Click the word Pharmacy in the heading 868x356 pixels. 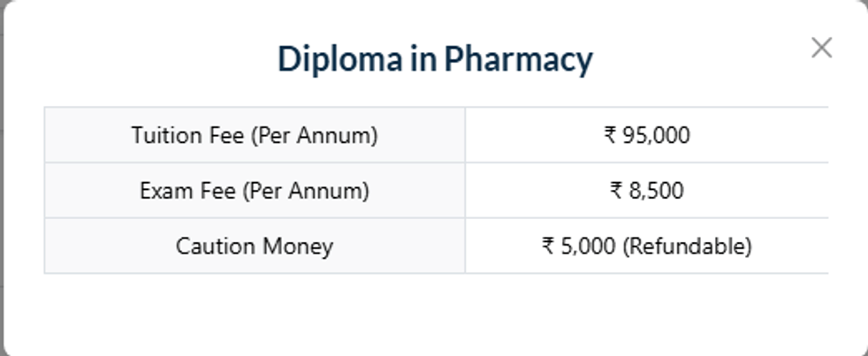(x=517, y=59)
